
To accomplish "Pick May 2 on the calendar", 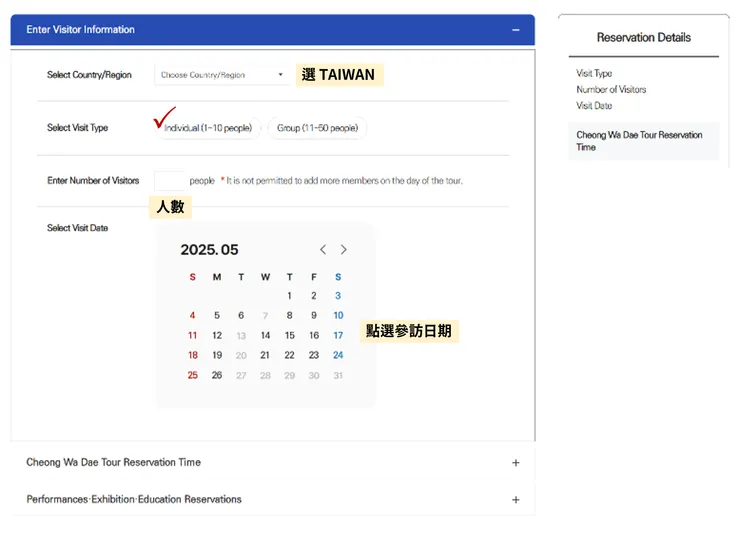I will pos(313,296).
